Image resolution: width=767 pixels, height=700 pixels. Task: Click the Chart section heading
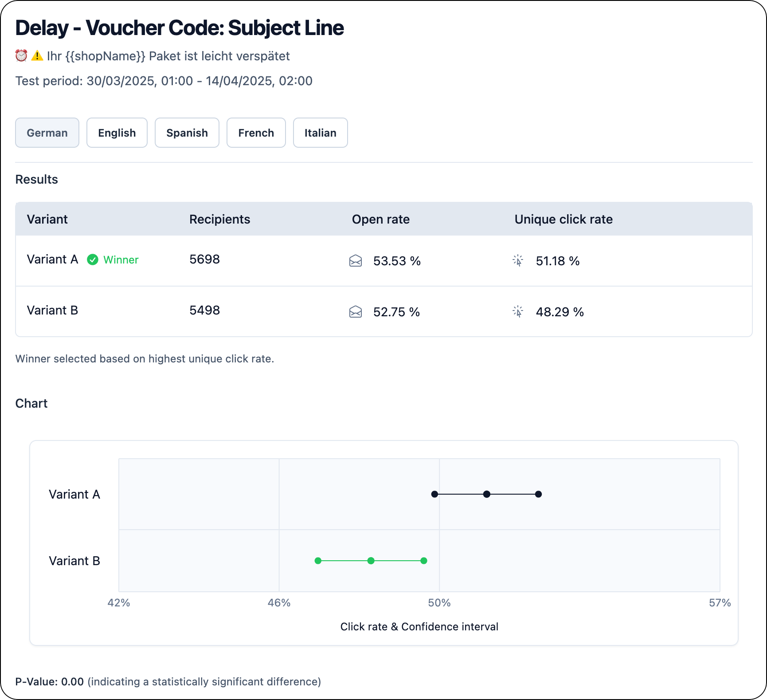pos(31,403)
